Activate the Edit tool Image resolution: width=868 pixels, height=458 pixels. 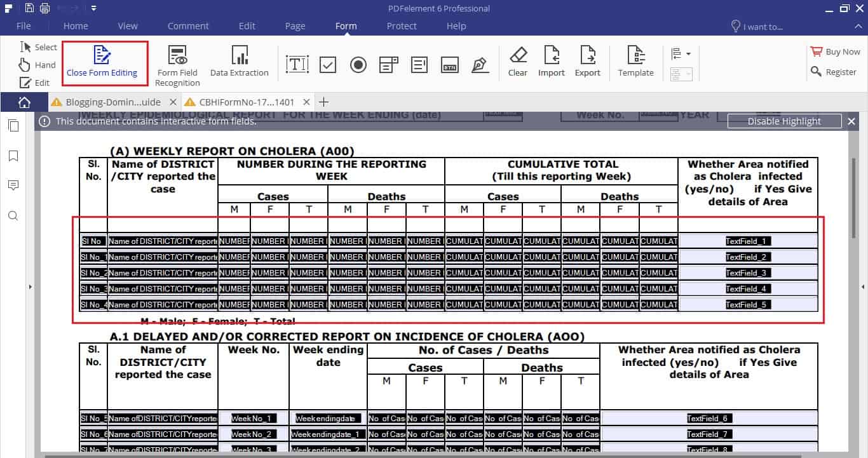click(x=35, y=83)
